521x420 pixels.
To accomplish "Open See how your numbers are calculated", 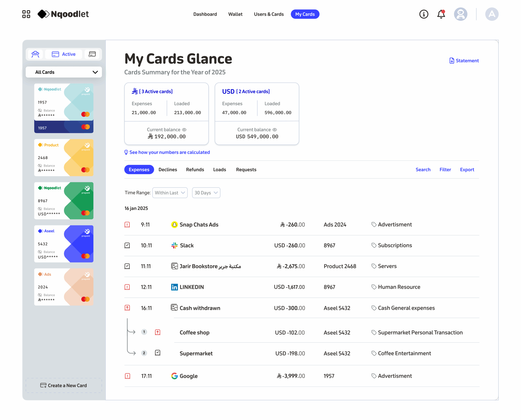I will pos(169,152).
